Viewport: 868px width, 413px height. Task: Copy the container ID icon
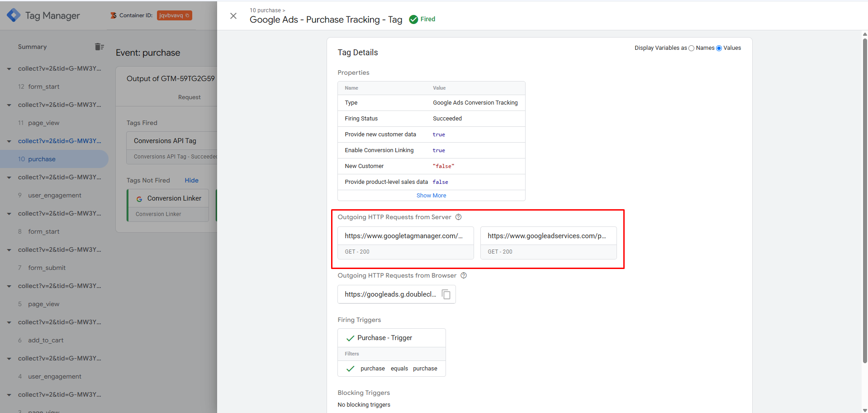187,15
